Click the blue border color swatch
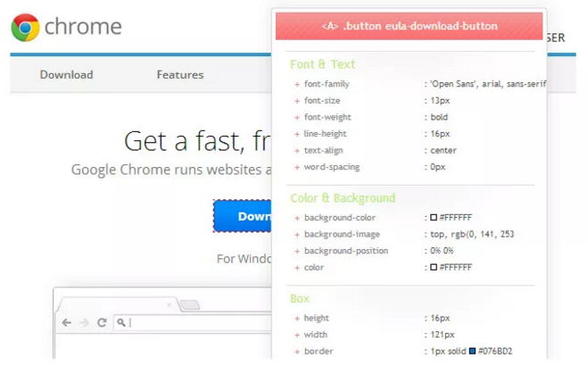Image resolution: width=588 pixels, height=366 pixels. [473, 351]
